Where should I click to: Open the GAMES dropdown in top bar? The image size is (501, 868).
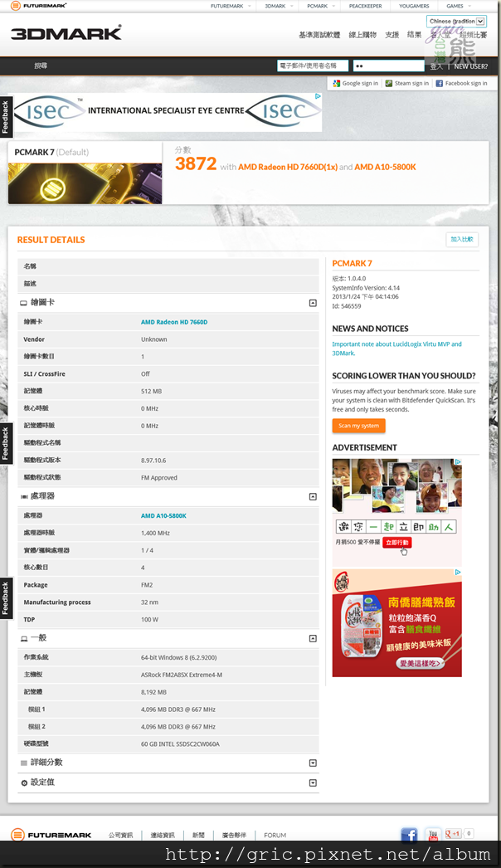click(x=459, y=6)
